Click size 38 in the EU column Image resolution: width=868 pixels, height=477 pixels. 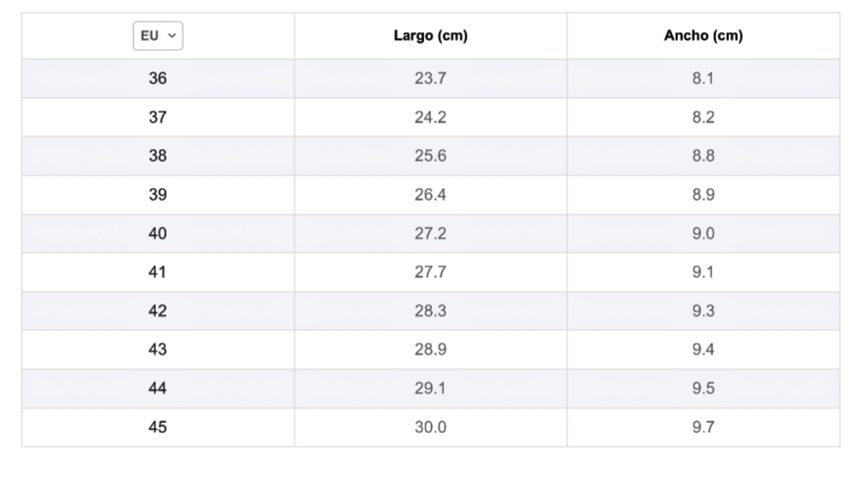158,156
